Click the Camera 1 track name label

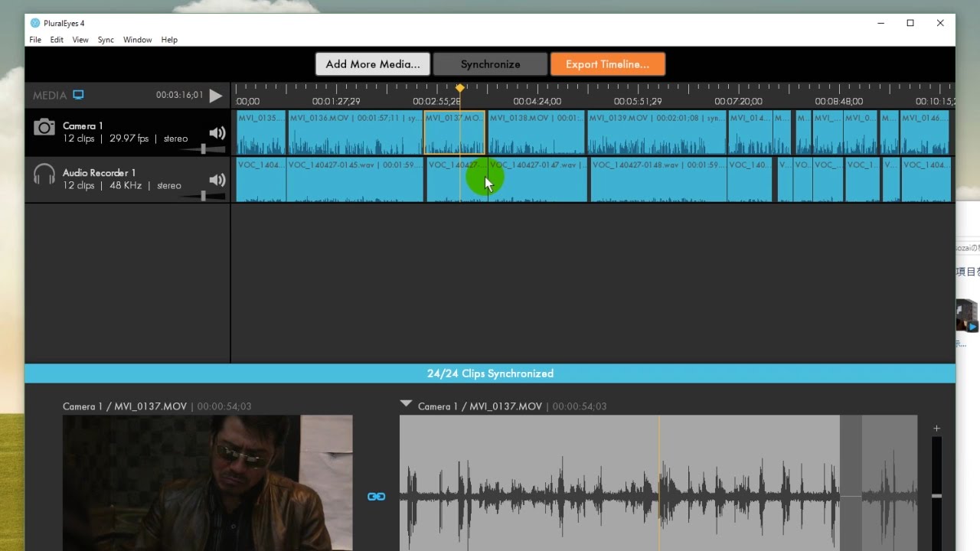click(x=83, y=126)
